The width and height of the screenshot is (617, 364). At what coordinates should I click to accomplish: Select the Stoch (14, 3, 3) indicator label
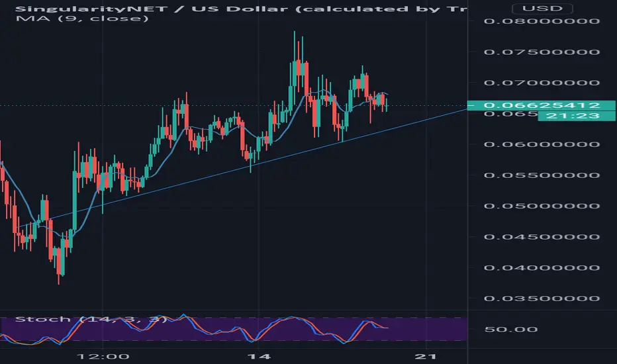pyautogui.click(x=91, y=319)
